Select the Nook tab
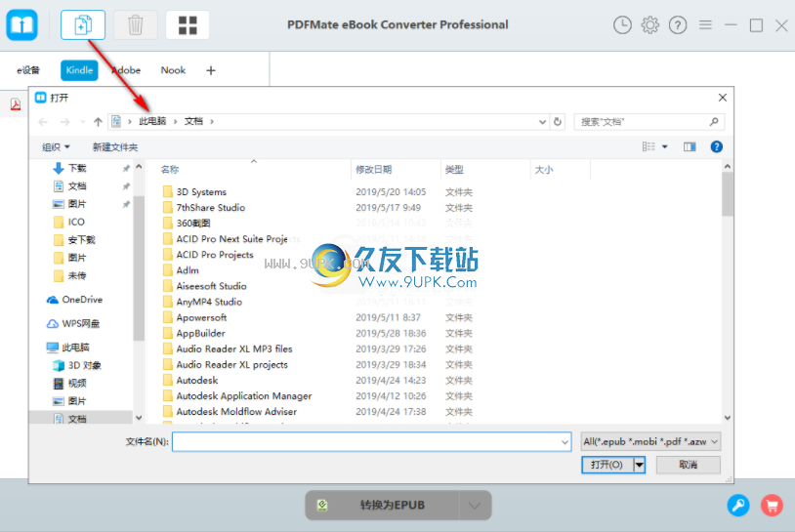This screenshot has height=532, width=795. tap(173, 70)
